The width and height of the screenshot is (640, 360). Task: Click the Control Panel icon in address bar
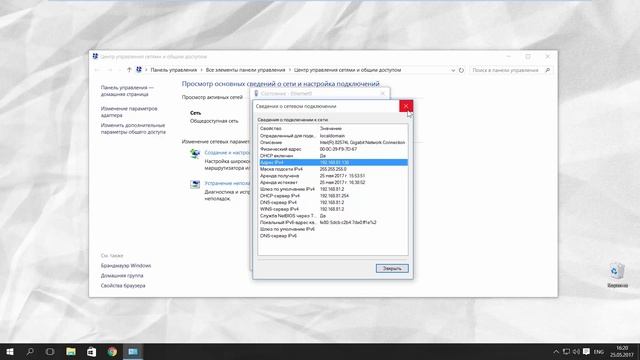pyautogui.click(x=139, y=70)
